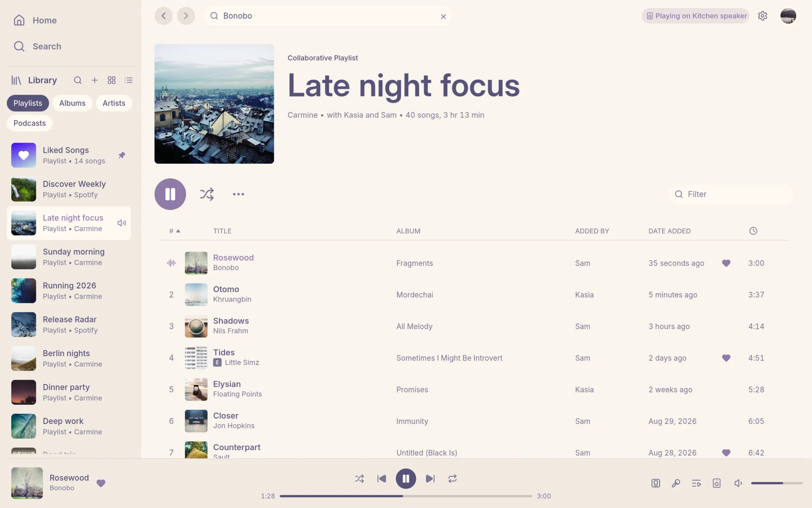Open the now playing view icon
Viewport: 812px width, 508px height.
click(x=656, y=483)
